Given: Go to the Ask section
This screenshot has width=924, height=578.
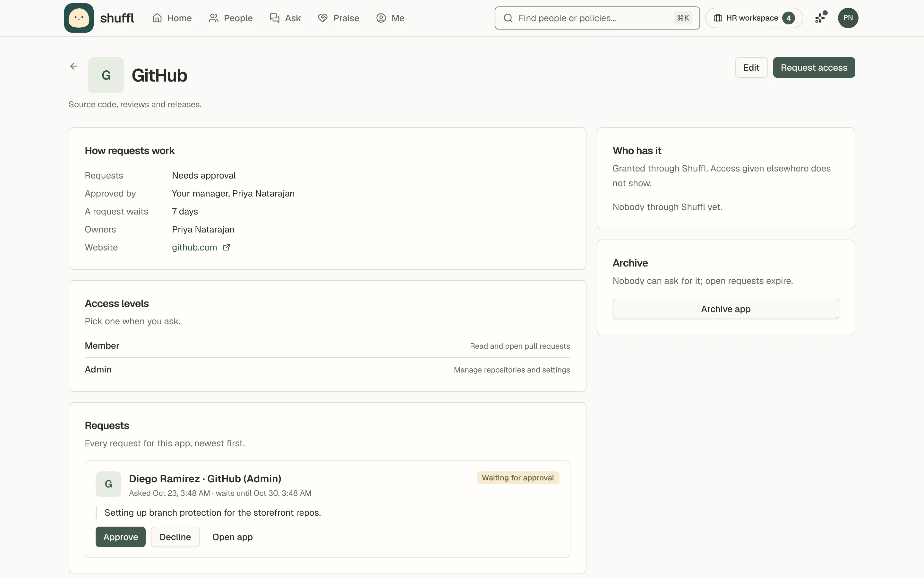Looking at the screenshot, I should click(285, 18).
